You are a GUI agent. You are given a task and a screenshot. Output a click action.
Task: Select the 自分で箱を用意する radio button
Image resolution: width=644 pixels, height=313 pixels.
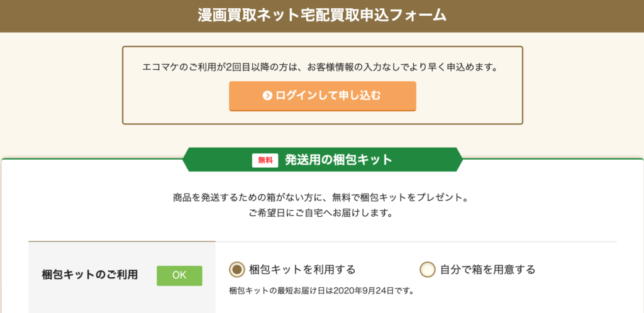click(x=427, y=270)
